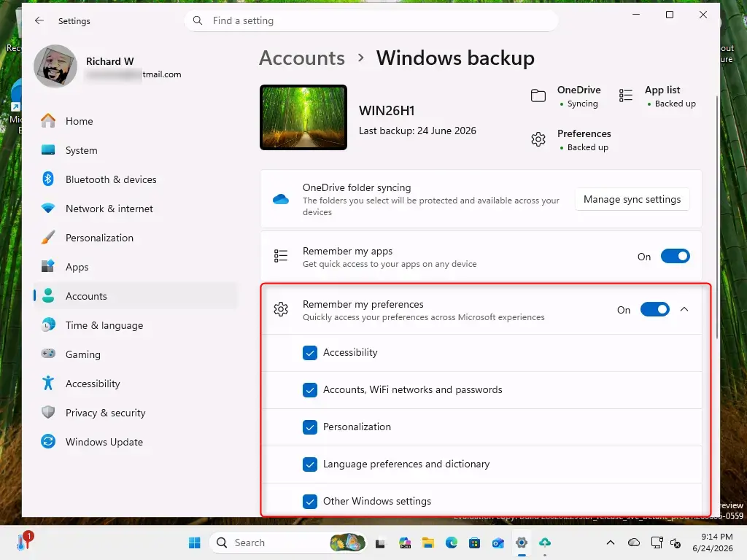
Task: Turn off Remember my apps toggle
Action: [675, 256]
